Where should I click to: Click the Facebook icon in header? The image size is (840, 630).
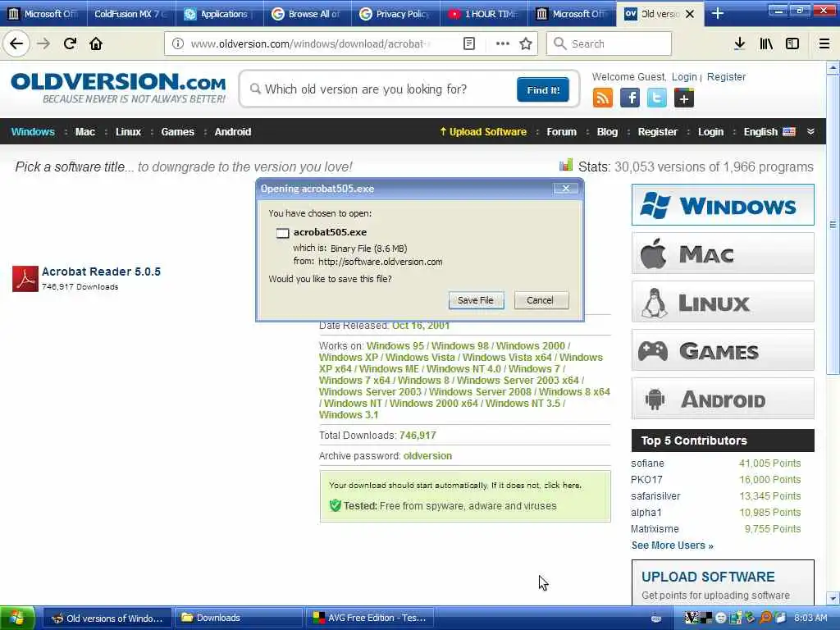[630, 98]
